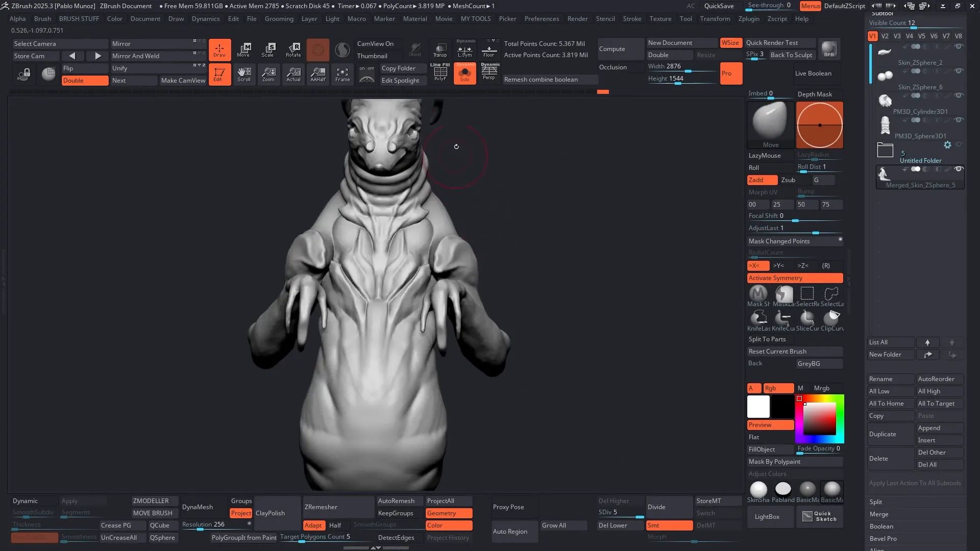Disable Activate Symmetry toggle

point(795,278)
